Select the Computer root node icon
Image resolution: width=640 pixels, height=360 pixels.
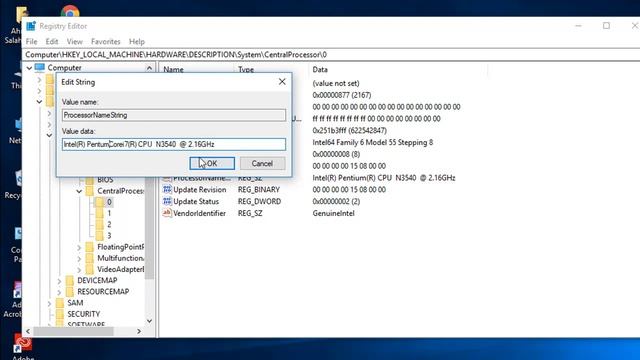pyautogui.click(x=40, y=67)
